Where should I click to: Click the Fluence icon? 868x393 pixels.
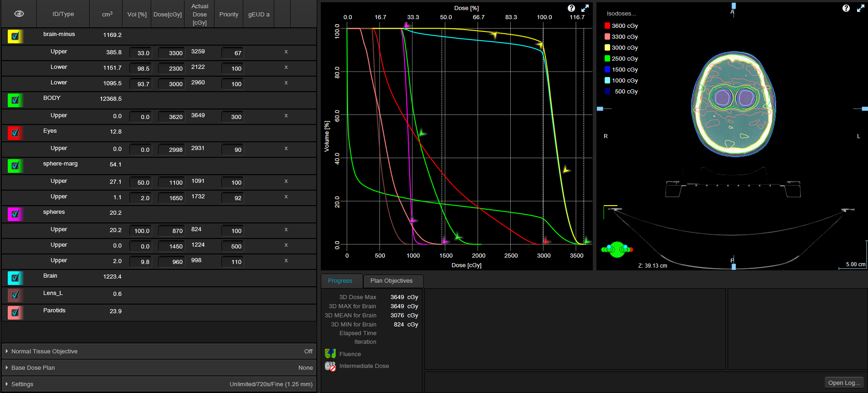330,354
